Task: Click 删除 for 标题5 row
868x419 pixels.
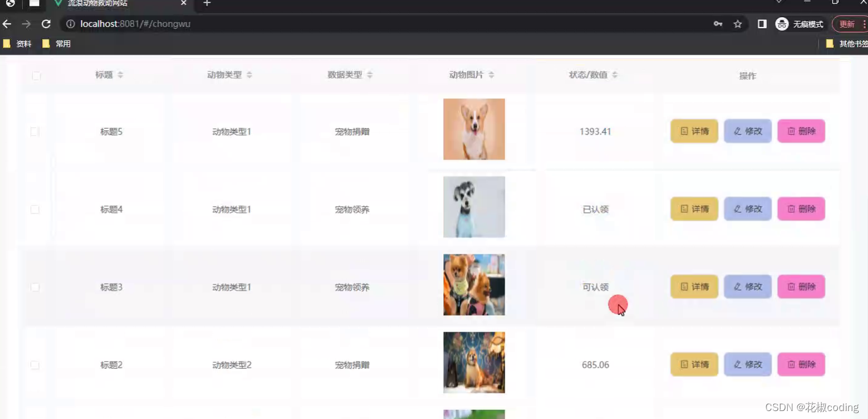Action: (x=801, y=131)
